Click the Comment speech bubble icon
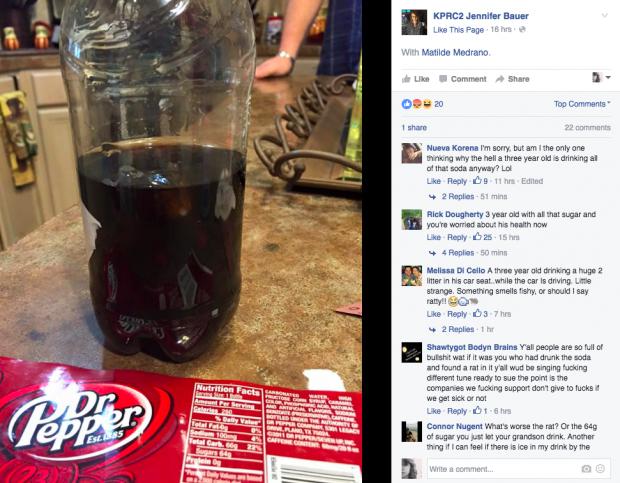This screenshot has width=620, height=483. point(443,79)
